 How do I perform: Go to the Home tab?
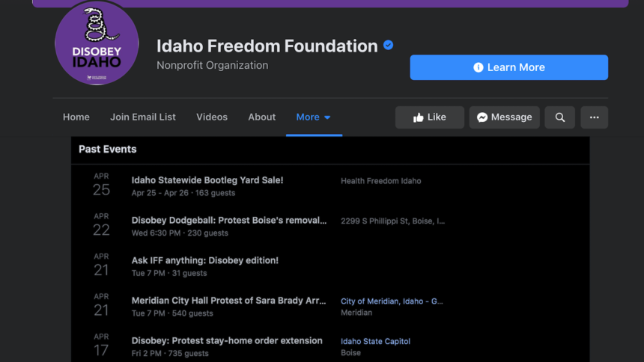(76, 117)
